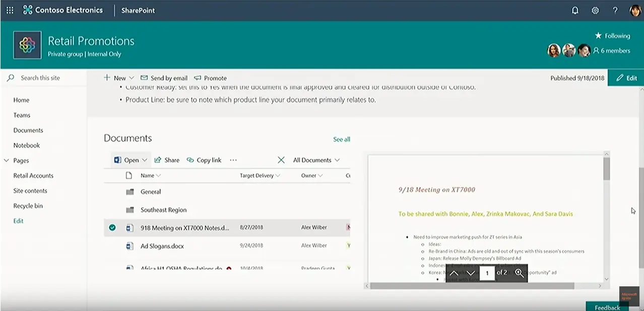This screenshot has width=644, height=311.
Task: Open the Target Delivery column dropdown
Action: [x=278, y=176]
